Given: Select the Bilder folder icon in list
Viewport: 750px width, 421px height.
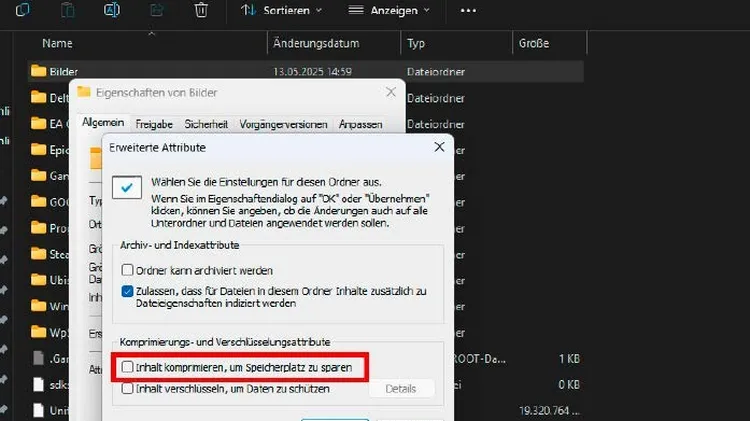Looking at the screenshot, I should coord(39,71).
